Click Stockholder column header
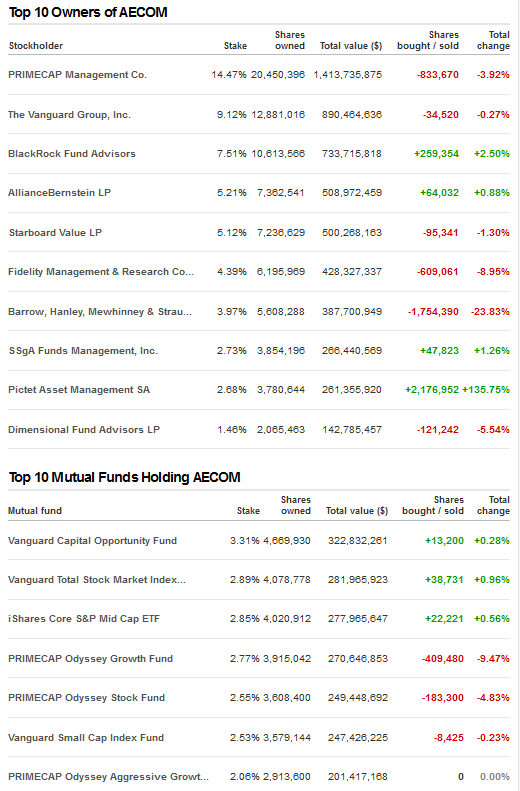 pos(36,46)
